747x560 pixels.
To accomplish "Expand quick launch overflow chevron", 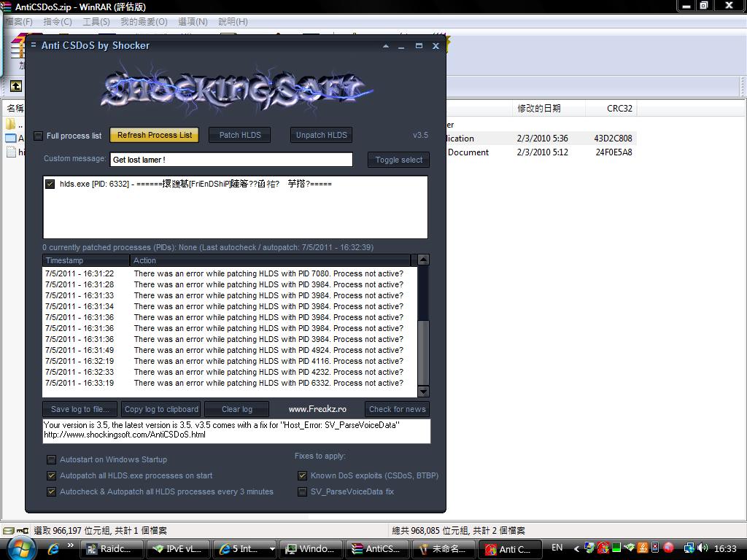I will 71,545.
